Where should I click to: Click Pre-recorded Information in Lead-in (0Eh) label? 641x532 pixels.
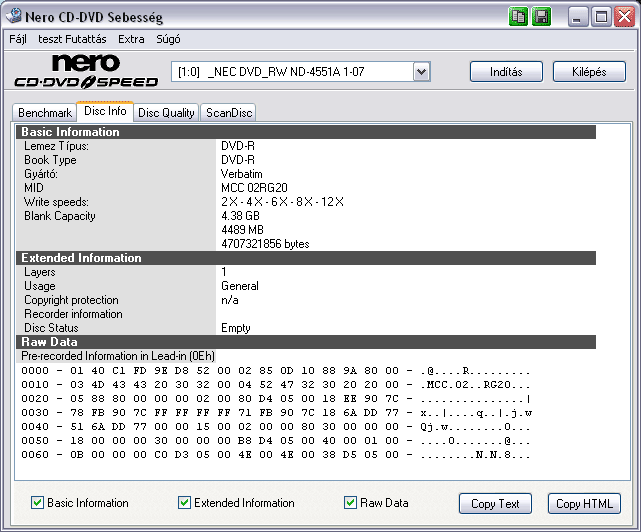(x=118, y=356)
